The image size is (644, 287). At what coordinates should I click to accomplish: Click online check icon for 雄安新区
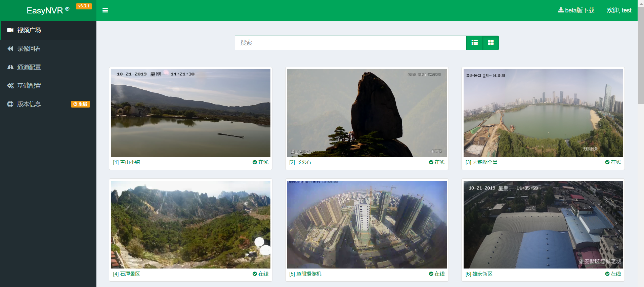pos(607,274)
